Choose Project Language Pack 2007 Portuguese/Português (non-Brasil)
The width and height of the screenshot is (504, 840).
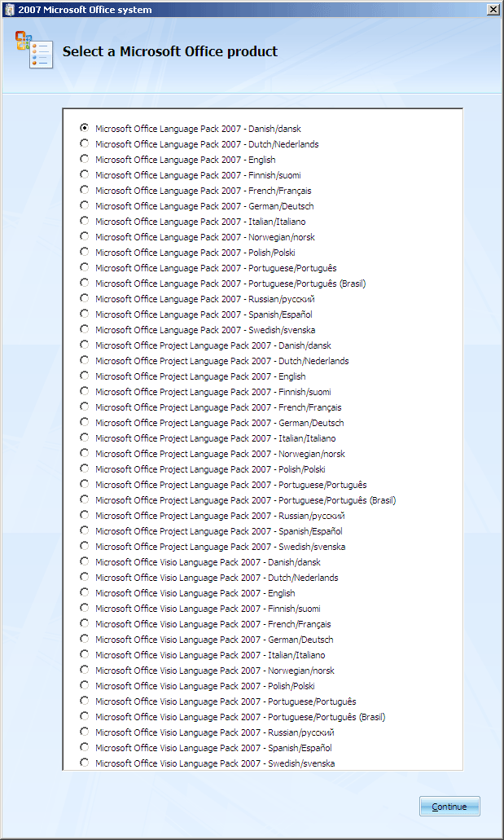(84, 484)
